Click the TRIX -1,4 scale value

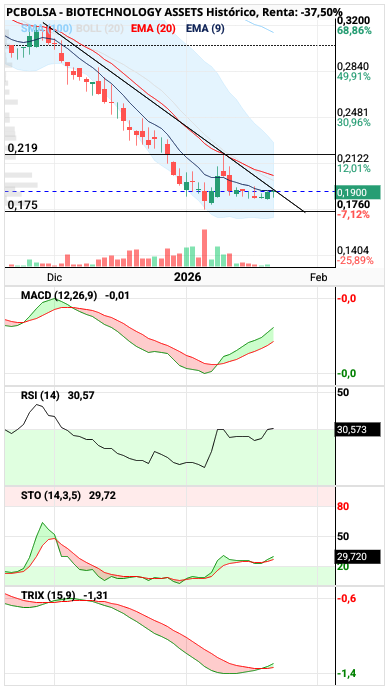tap(347, 673)
